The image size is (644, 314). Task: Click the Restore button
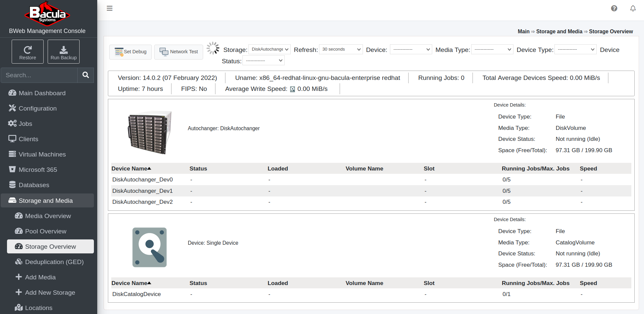pyautogui.click(x=28, y=52)
